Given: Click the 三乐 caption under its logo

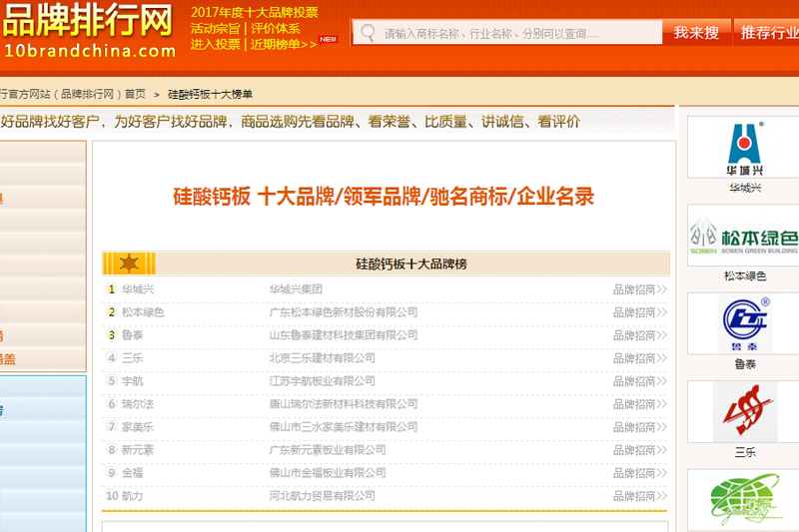Looking at the screenshot, I should coord(745,452).
